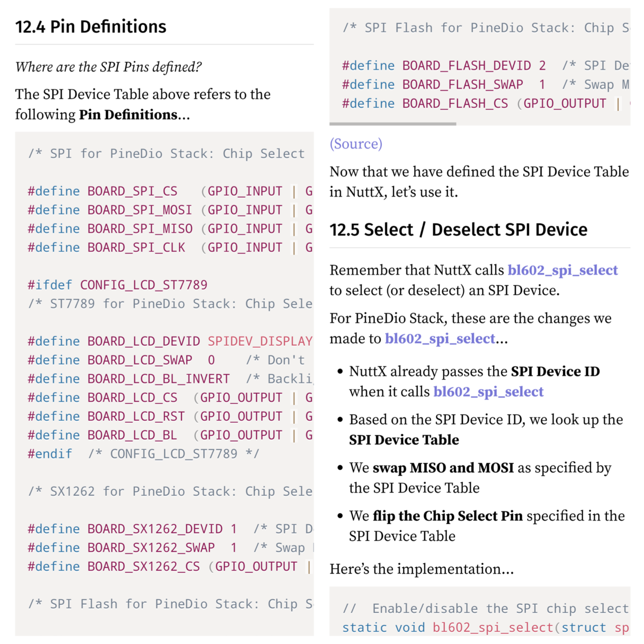
Task: Click '12.5 Select / Deselect SPI Device' heading
Action: click(x=458, y=230)
